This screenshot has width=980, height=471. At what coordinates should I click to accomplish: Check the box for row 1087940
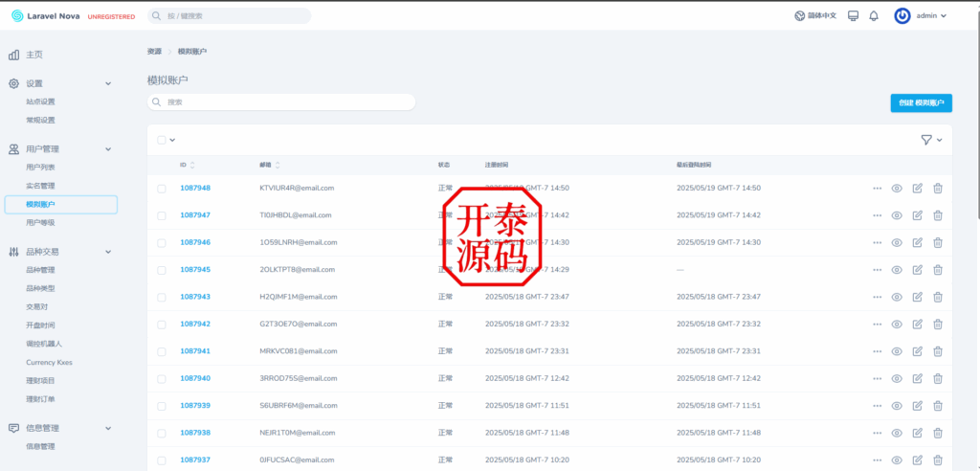(x=161, y=378)
